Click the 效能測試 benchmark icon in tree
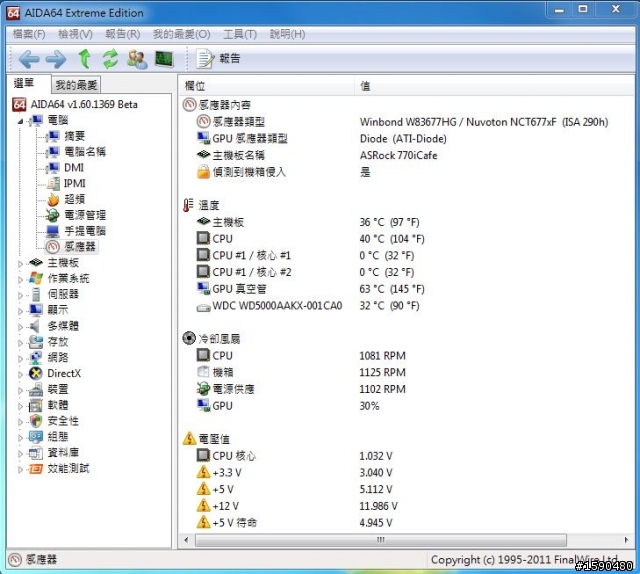Image resolution: width=640 pixels, height=574 pixels. (x=36, y=469)
